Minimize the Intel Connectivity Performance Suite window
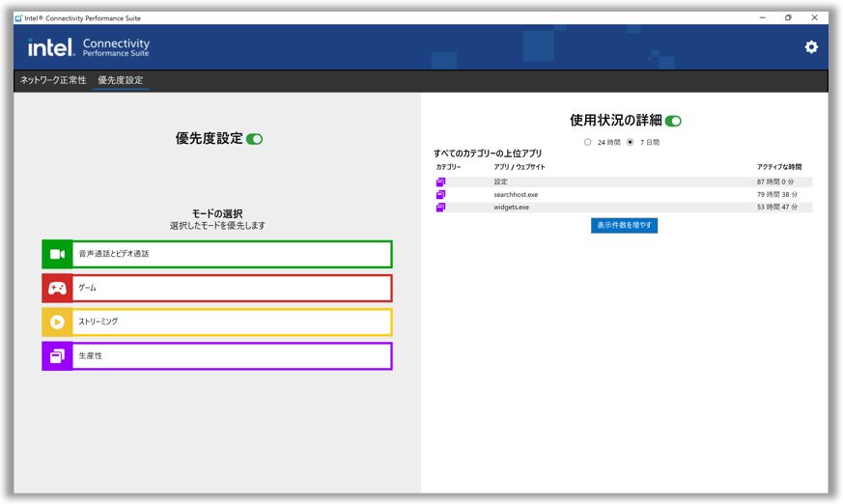The width and height of the screenshot is (843, 504). point(762,17)
